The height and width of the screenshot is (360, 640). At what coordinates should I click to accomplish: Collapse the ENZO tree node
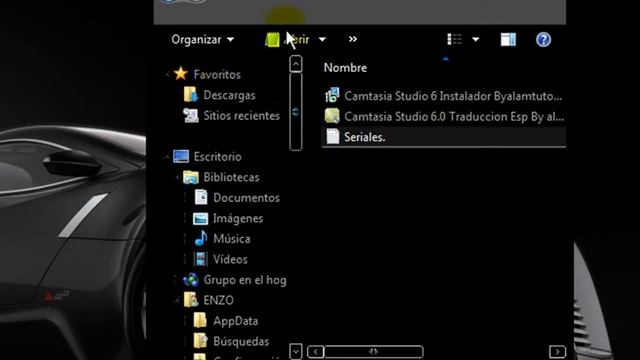coord(176,301)
